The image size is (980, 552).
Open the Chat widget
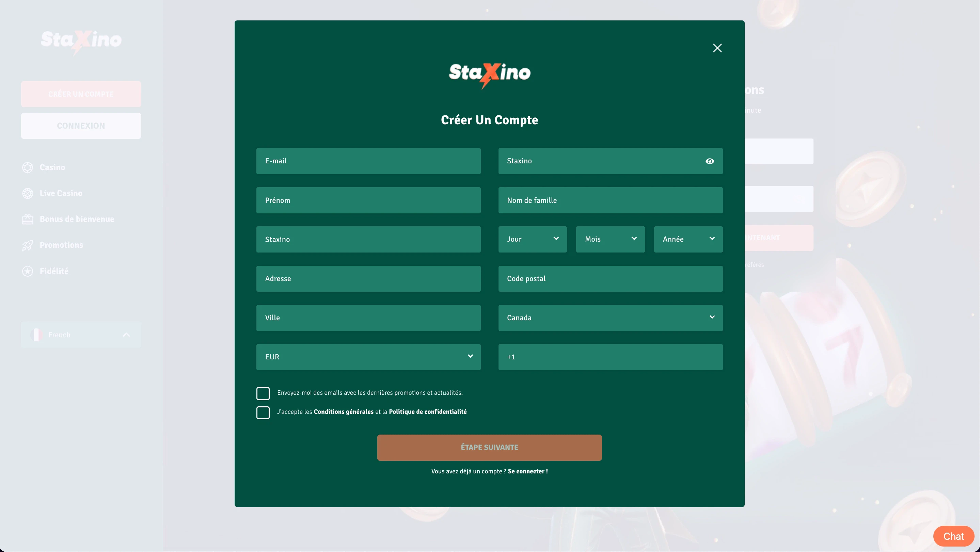953,536
